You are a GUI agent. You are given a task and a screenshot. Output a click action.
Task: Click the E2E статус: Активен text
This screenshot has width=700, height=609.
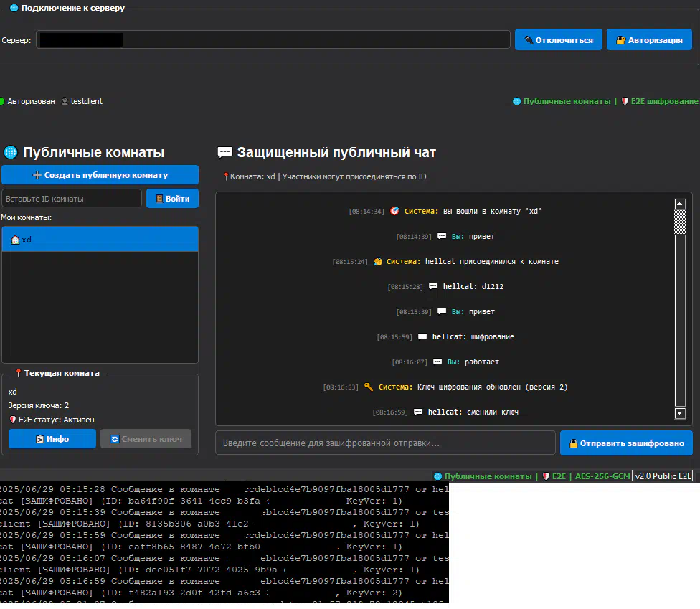[56, 420]
